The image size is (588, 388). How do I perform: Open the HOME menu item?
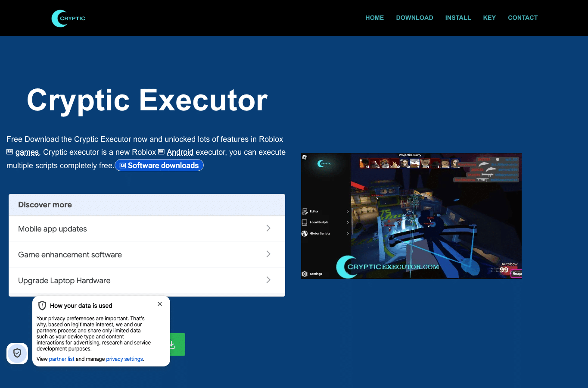[374, 18]
